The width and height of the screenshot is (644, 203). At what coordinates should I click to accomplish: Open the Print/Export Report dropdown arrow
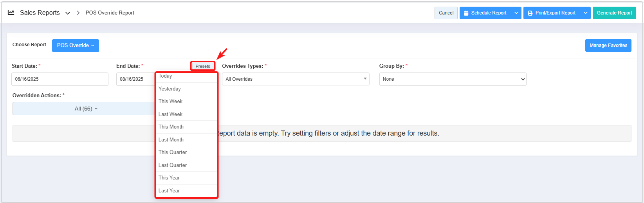pyautogui.click(x=586, y=13)
